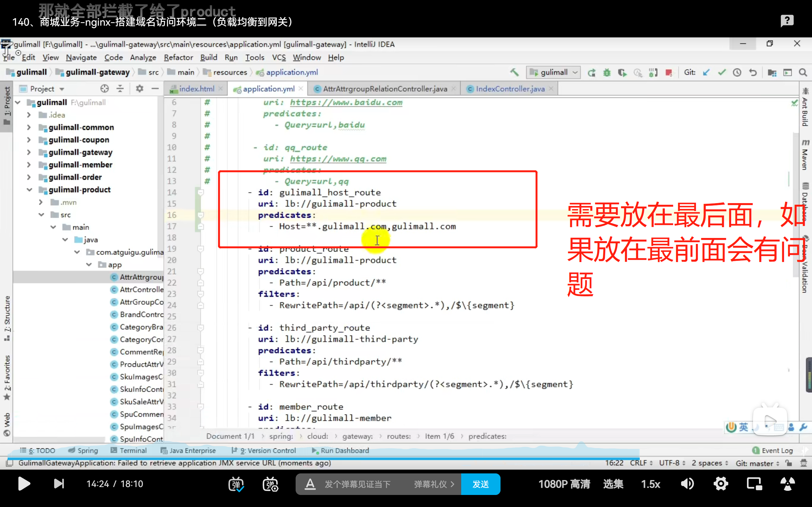Image resolution: width=812 pixels, height=507 pixels.
Task: Expand the gulimall-gateway module folder
Action: (x=29, y=152)
